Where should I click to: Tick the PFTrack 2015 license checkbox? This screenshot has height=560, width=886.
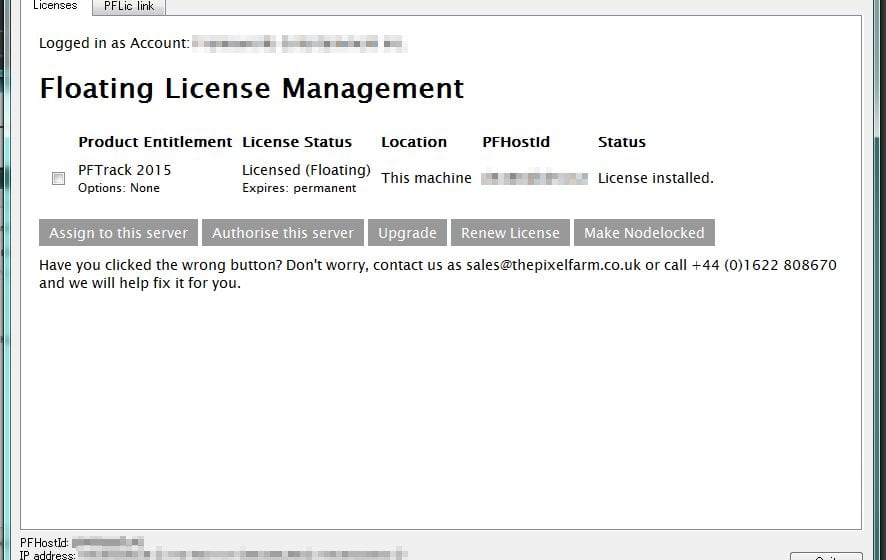coord(58,179)
